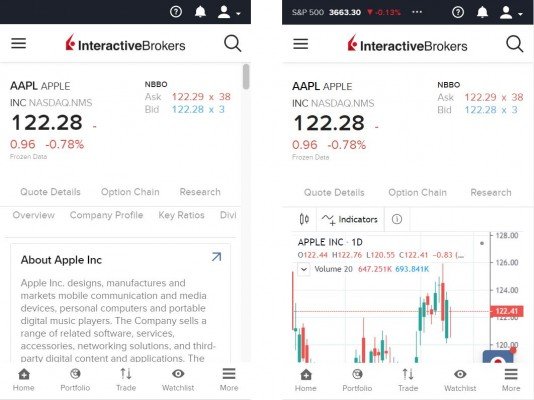Click help question mark icon on right screen
Screen dimensions: 534x400
[458, 13]
